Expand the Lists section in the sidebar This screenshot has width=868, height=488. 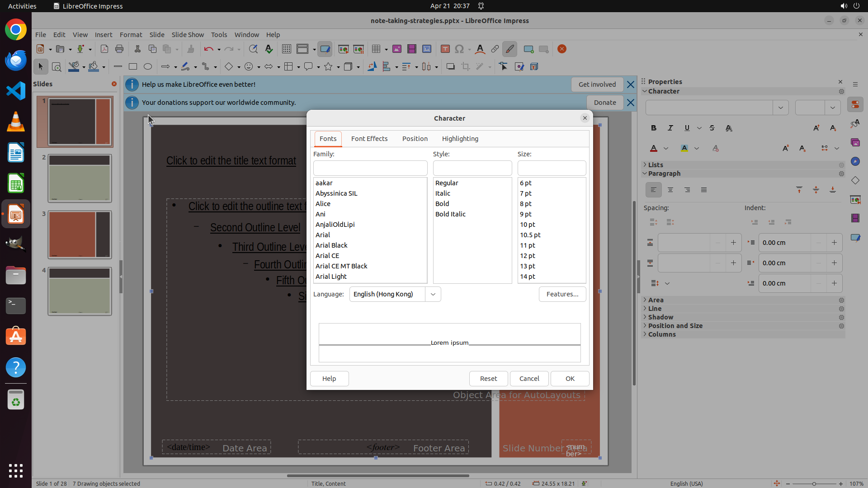pyautogui.click(x=655, y=165)
